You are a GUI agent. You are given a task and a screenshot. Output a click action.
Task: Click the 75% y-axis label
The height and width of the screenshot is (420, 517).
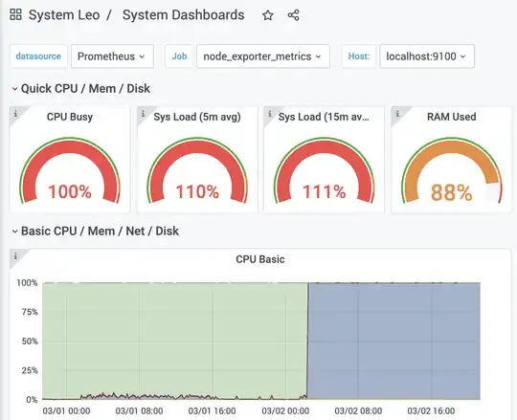(x=30, y=312)
